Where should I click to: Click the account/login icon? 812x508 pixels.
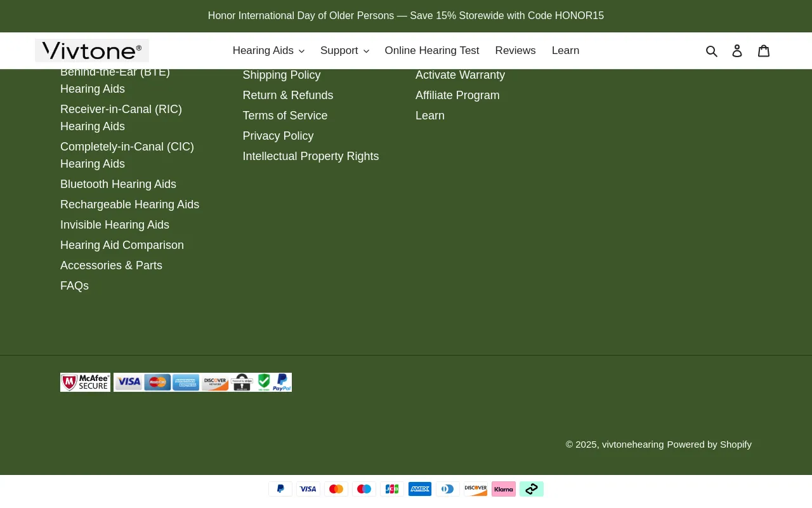click(737, 50)
